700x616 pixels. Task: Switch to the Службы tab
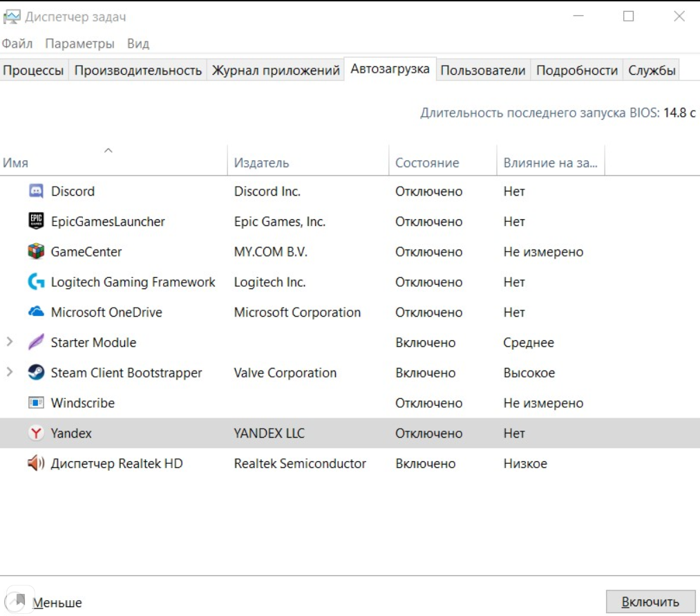(x=652, y=70)
